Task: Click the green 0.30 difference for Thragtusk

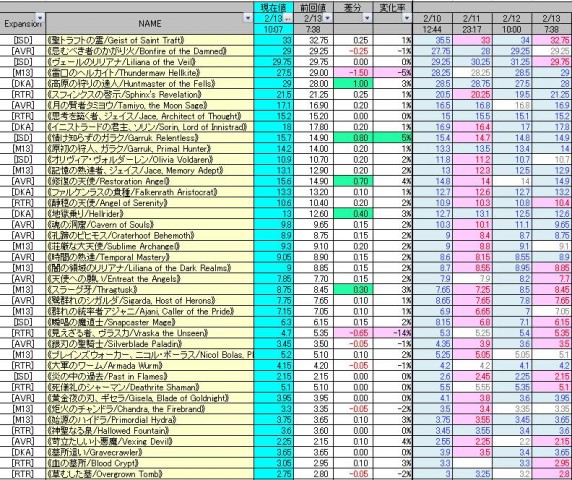Action: tap(353, 290)
